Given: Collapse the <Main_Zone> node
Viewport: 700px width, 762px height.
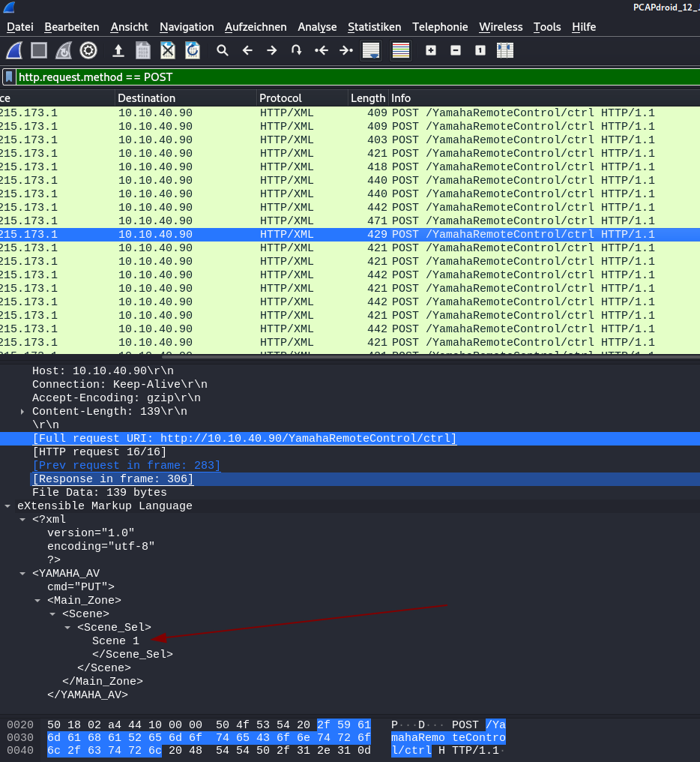Looking at the screenshot, I should tap(37, 601).
